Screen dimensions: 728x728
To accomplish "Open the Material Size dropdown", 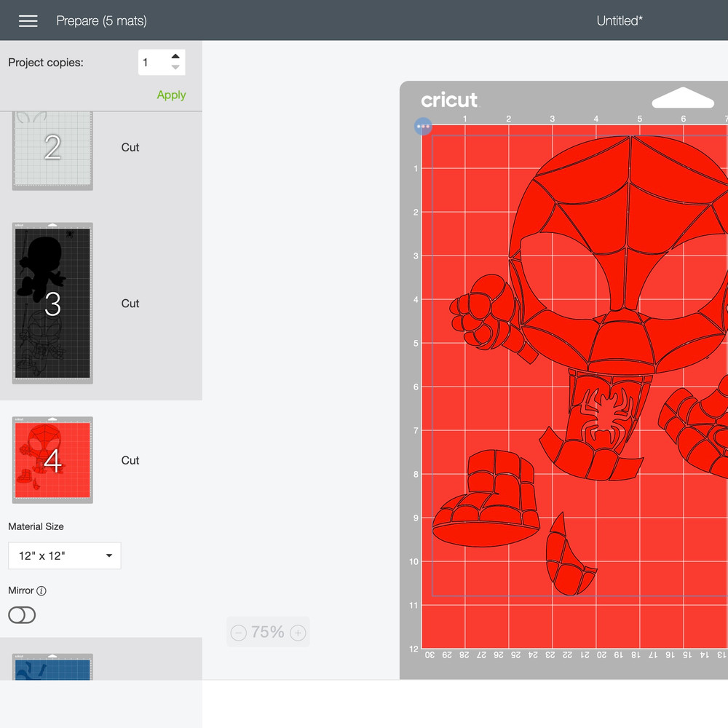I will click(x=65, y=555).
